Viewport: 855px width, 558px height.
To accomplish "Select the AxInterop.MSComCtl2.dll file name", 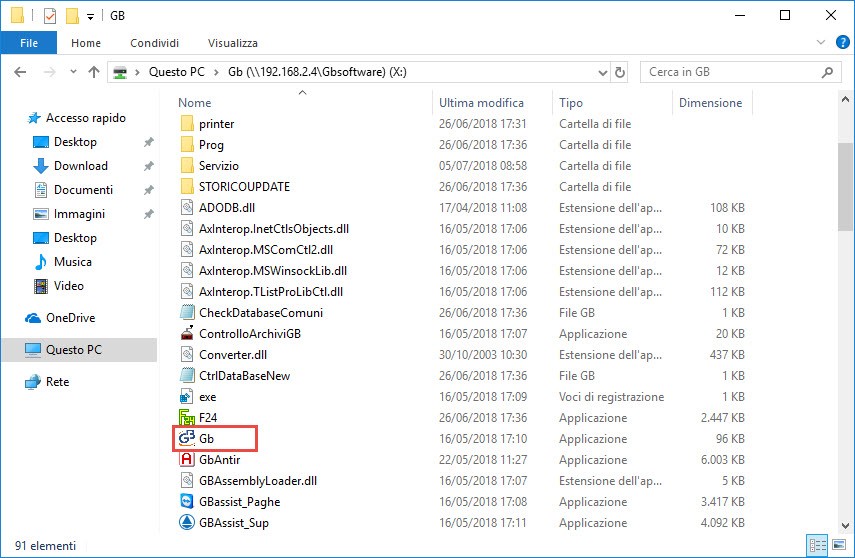I will 266,250.
